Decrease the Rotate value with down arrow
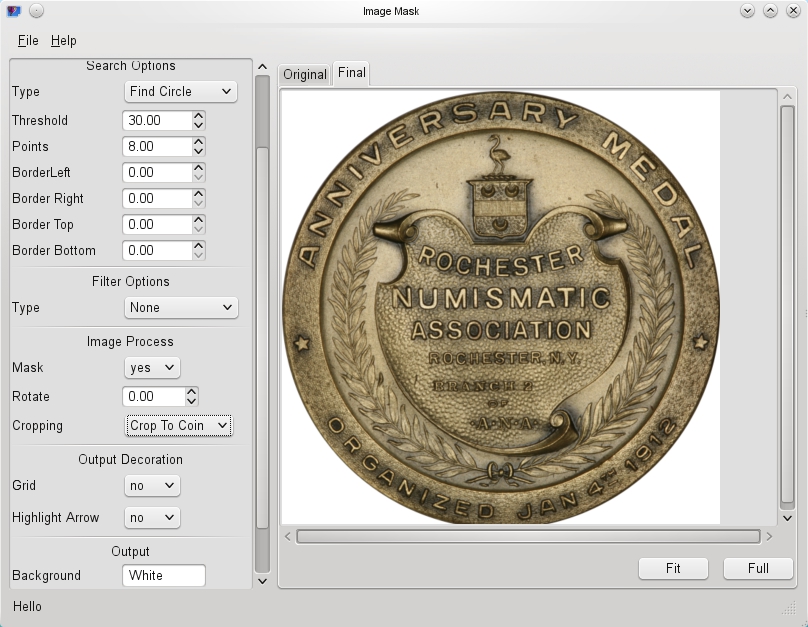The height and width of the screenshot is (627, 808). tap(192, 401)
